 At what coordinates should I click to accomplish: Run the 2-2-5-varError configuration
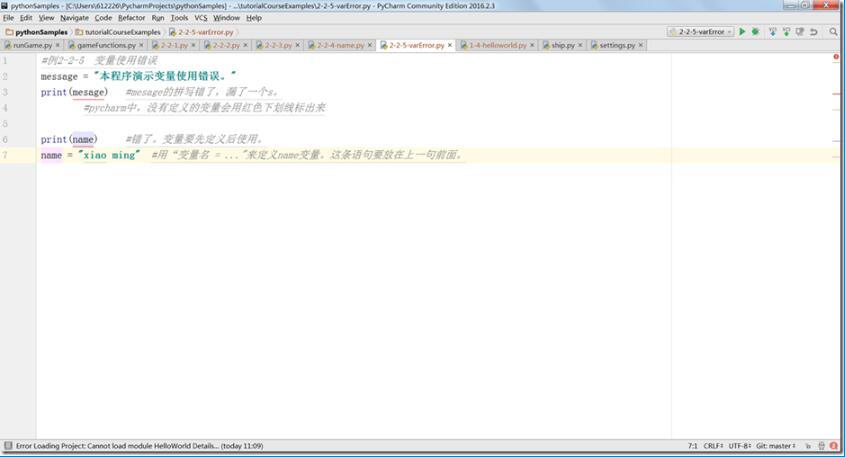click(x=742, y=32)
